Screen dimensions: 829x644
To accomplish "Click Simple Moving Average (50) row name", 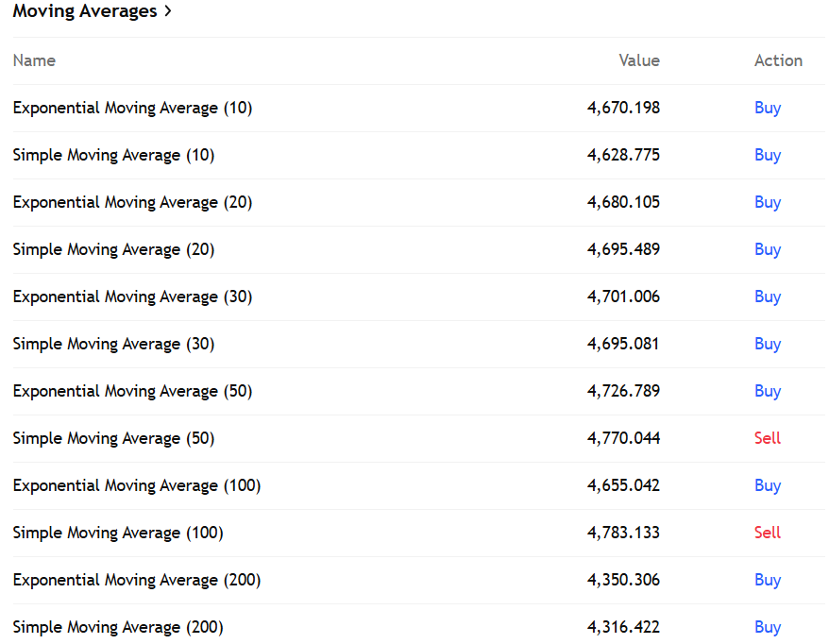I will (113, 438).
